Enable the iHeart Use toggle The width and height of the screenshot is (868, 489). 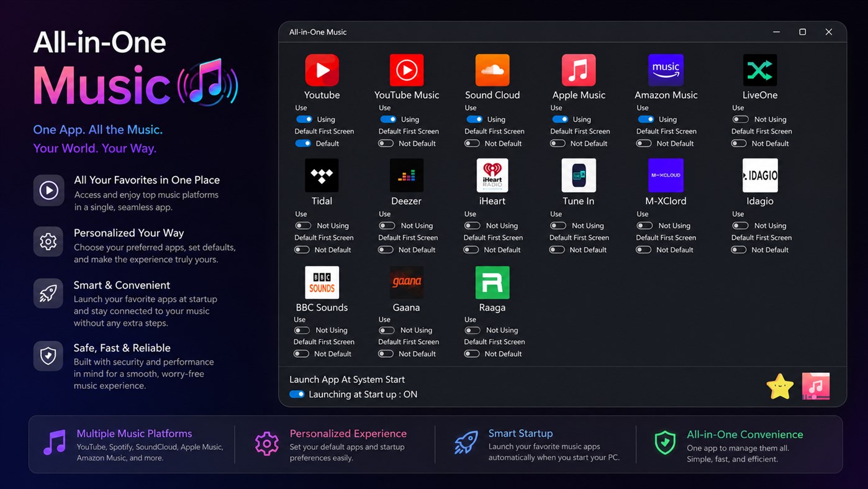pos(472,226)
